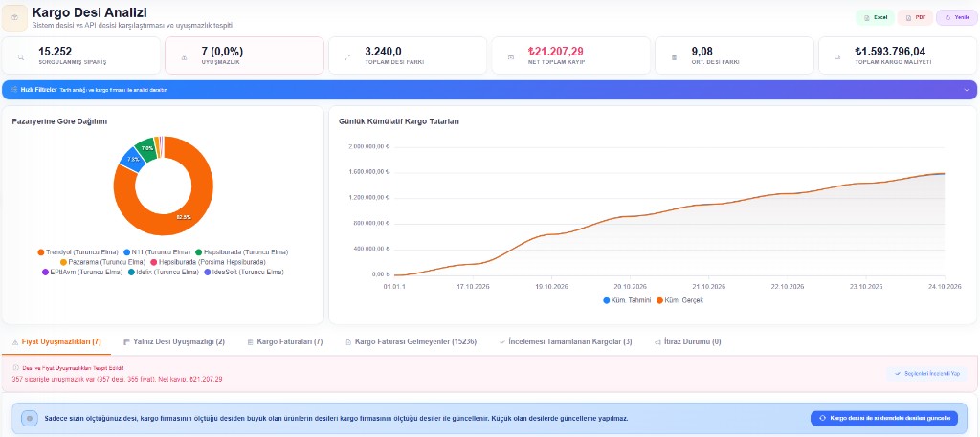The height and width of the screenshot is (437, 980).
Task: Click the Pazaryerine Göre Dağılımı heading
Action: click(x=59, y=121)
